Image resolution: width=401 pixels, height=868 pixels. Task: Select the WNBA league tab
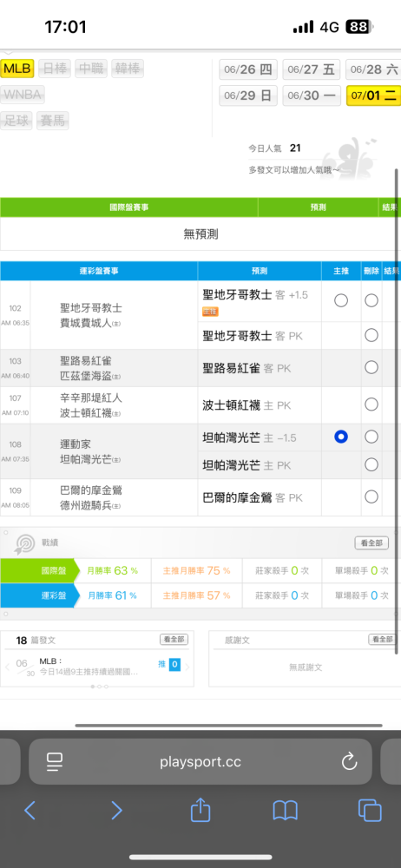pos(23,95)
